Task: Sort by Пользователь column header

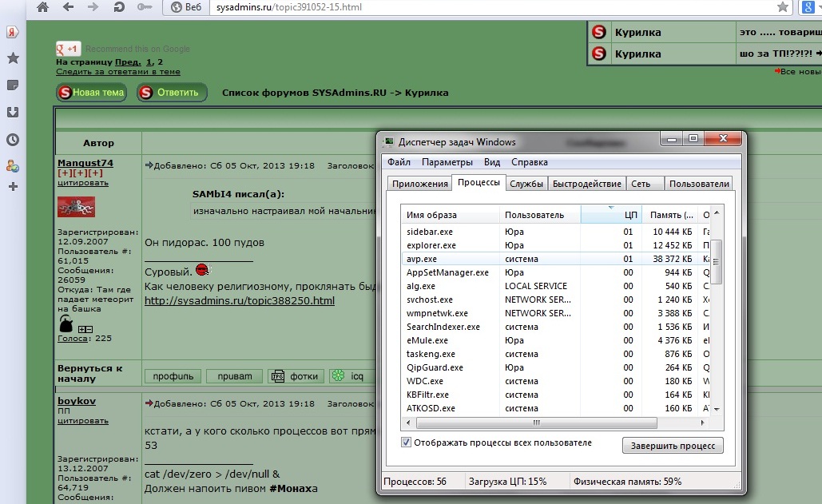Action: pyautogui.click(x=540, y=215)
